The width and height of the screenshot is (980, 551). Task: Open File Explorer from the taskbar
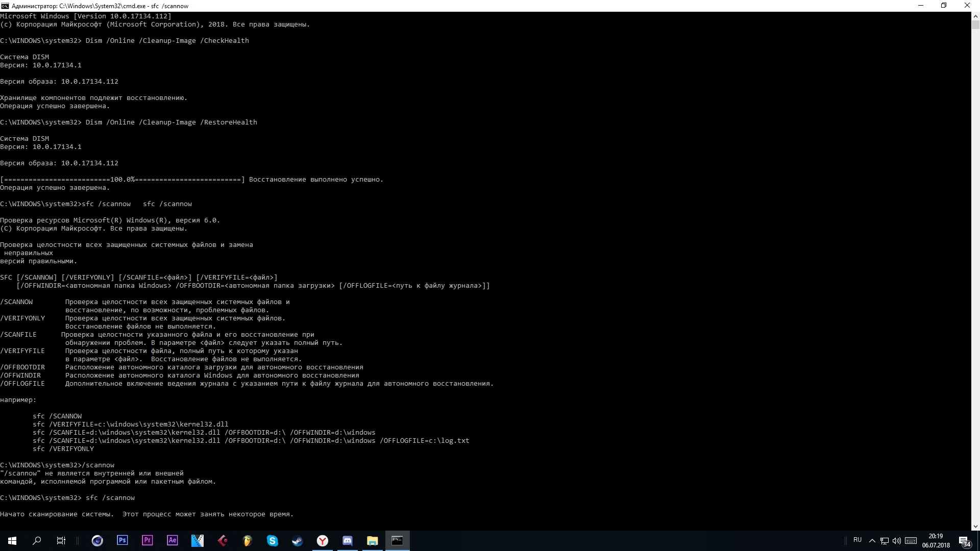(372, 541)
